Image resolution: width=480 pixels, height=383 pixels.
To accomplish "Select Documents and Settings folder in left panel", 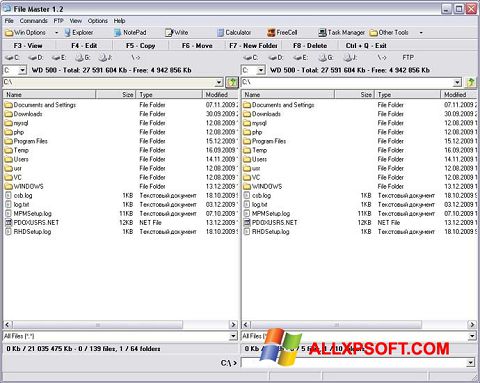I will 40,105.
